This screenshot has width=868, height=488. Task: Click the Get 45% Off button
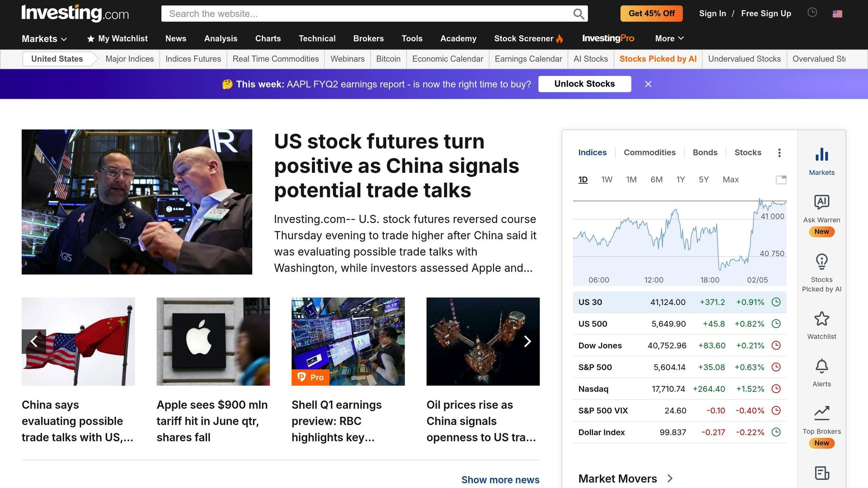(651, 14)
